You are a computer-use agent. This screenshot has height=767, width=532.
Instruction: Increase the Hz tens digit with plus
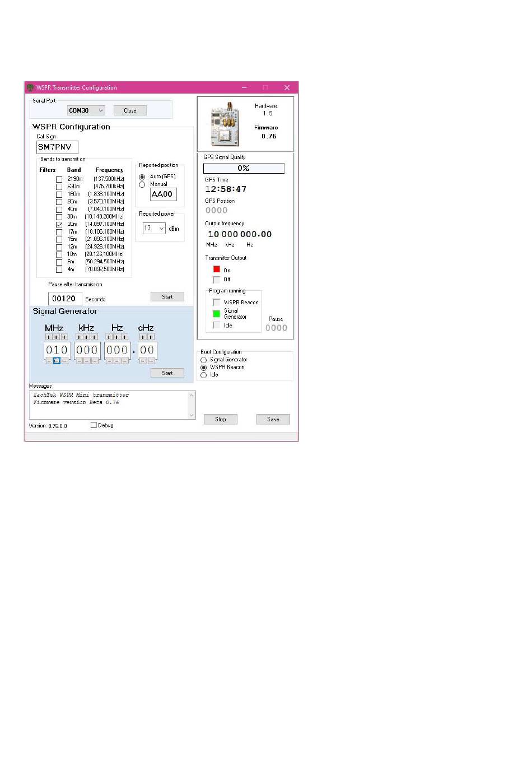coord(117,337)
